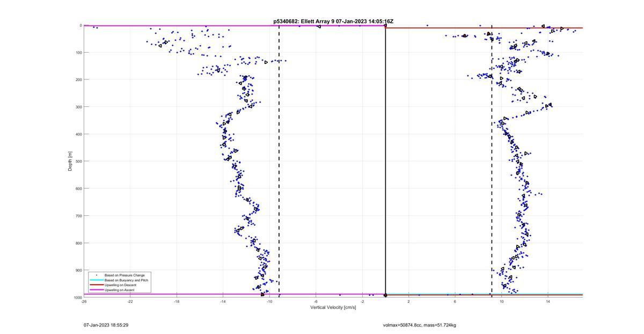Viewport: 644px width, 334px height.
Task: Click the y-axis tick label '100'
Action: click(x=78, y=53)
